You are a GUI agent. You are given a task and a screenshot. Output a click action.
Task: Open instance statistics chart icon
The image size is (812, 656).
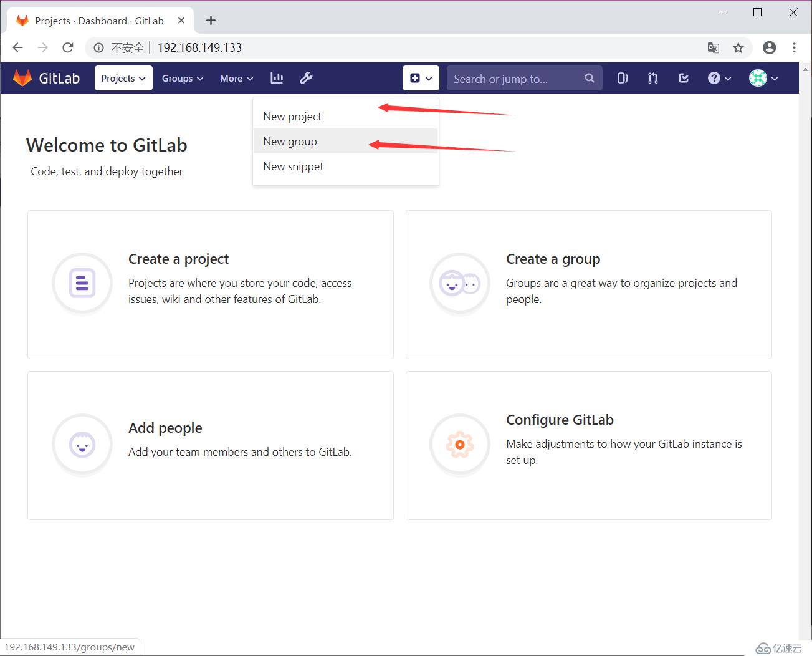tap(277, 78)
